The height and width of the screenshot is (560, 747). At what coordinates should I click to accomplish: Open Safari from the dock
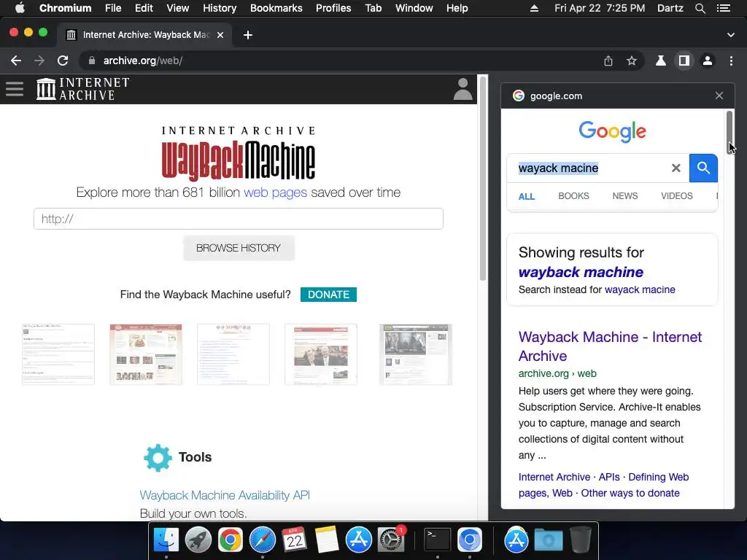(262, 540)
